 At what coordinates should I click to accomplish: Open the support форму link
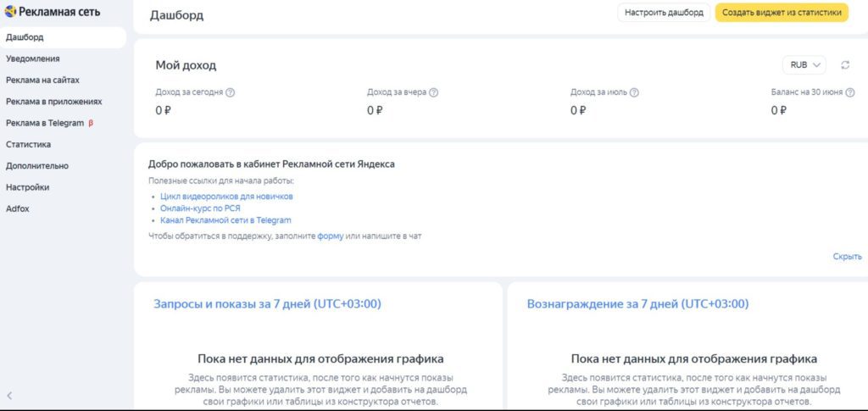pos(331,236)
